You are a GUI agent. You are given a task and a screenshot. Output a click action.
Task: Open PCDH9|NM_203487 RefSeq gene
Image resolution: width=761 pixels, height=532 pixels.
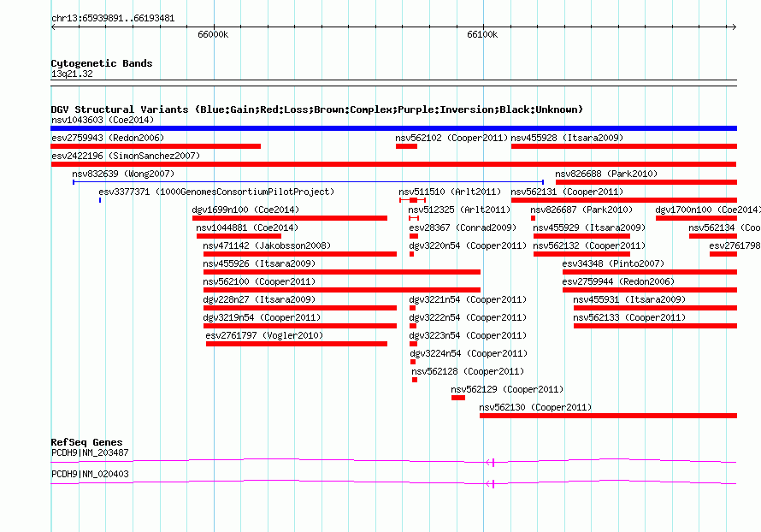[x=90, y=452]
